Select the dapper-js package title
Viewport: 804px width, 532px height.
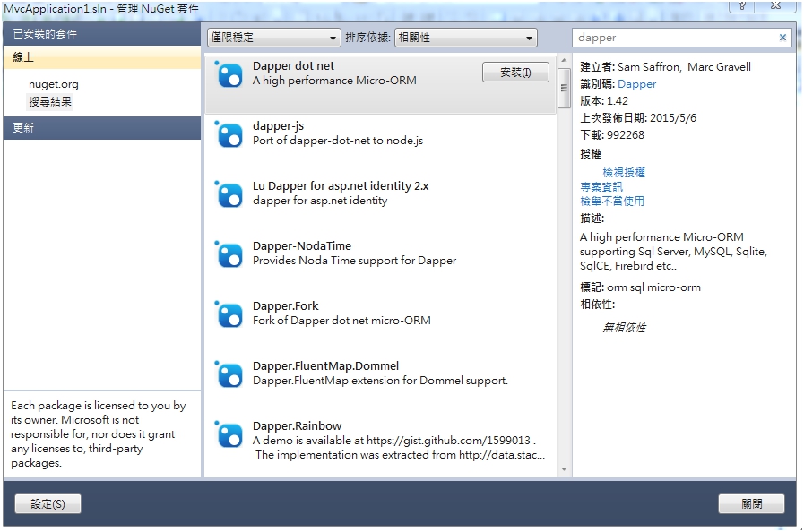[278, 125]
